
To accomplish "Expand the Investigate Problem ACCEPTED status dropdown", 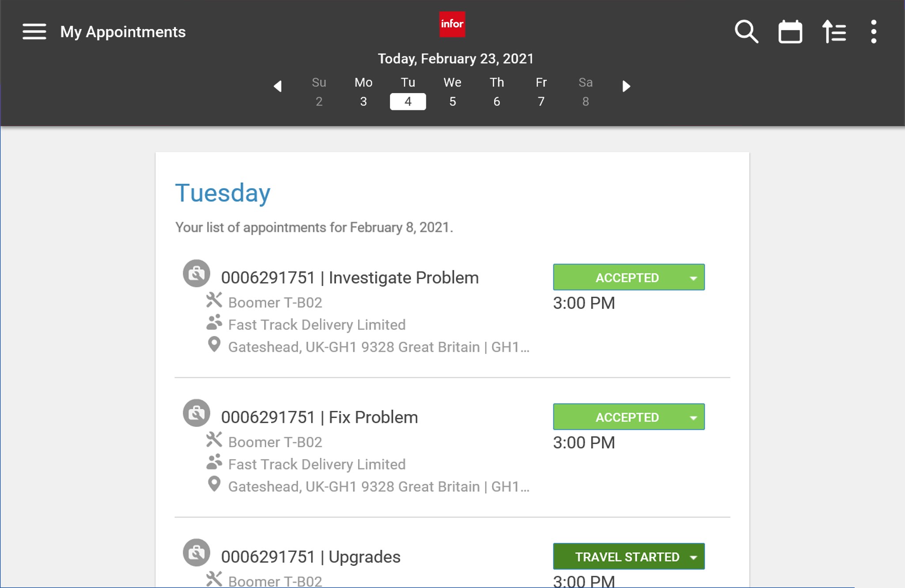I will [693, 278].
